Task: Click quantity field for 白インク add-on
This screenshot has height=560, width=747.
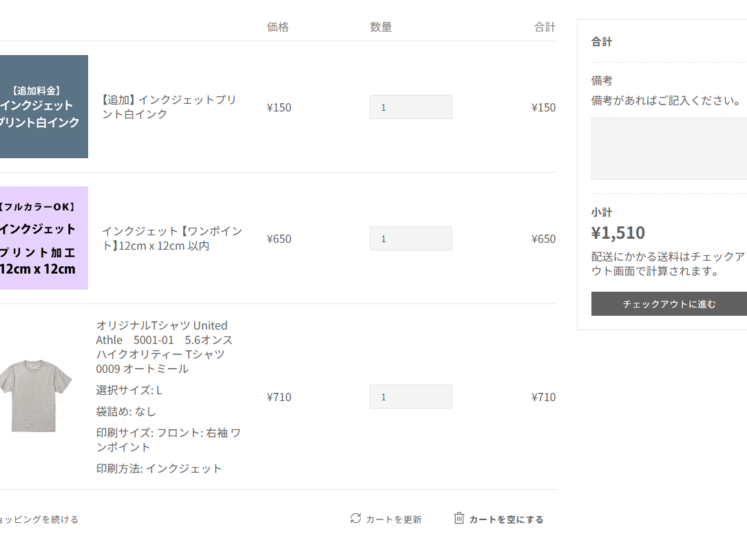Action: (x=410, y=107)
